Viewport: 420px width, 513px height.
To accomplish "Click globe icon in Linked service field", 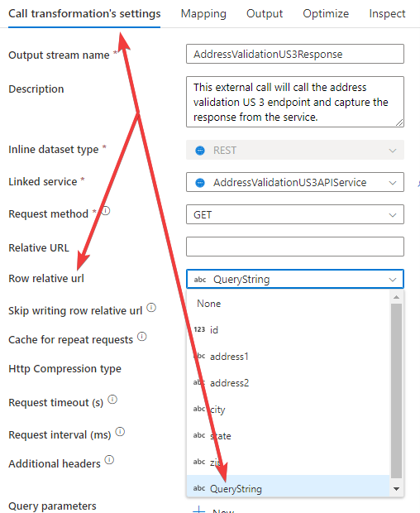I will (200, 183).
